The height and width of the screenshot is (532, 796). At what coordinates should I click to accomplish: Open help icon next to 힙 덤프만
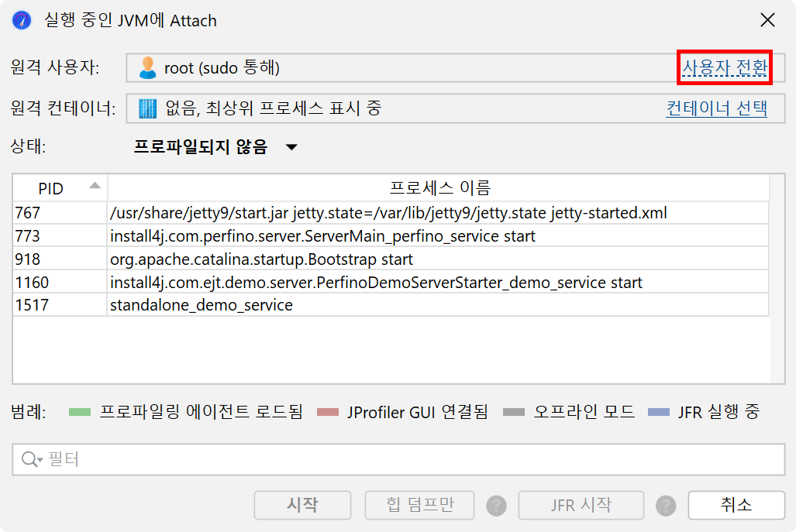point(496,506)
